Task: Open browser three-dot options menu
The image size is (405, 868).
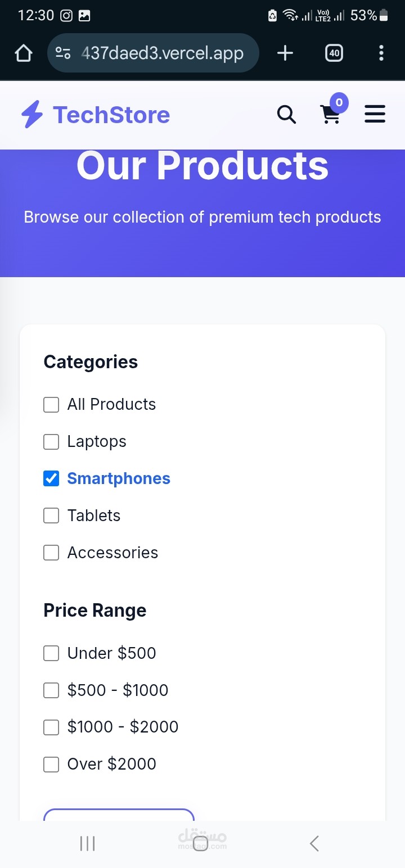Action: coord(381,53)
